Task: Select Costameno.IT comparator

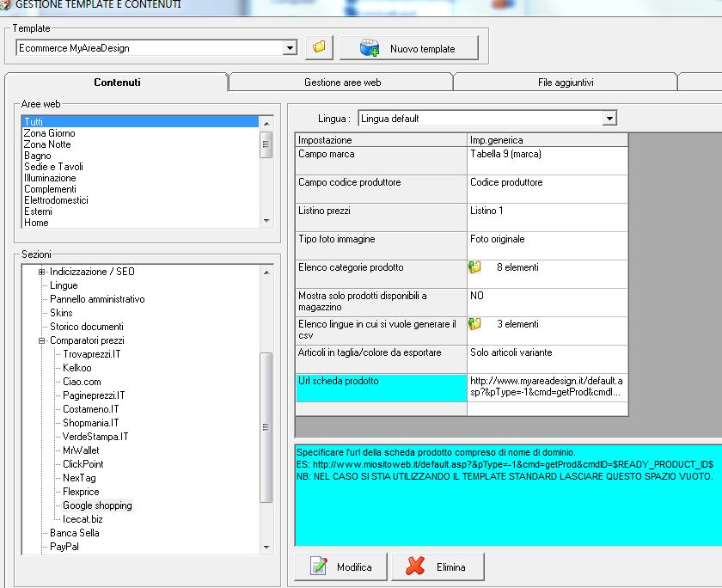Action: 91,409
